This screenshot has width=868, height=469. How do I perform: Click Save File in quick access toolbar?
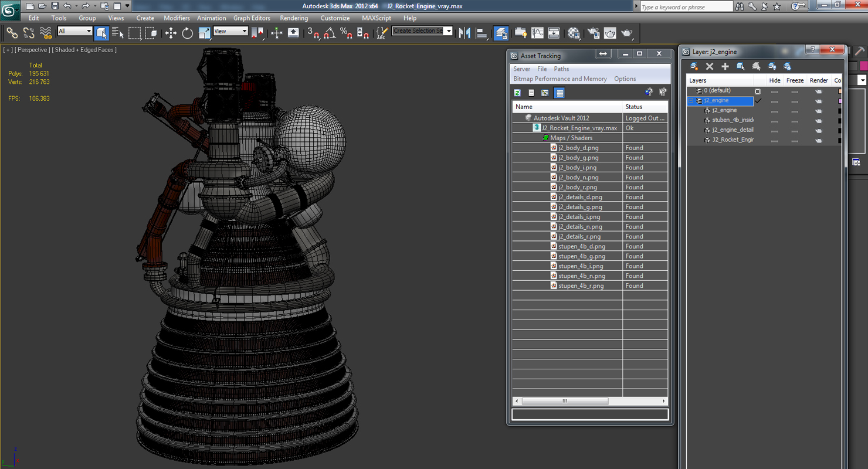[x=55, y=6]
